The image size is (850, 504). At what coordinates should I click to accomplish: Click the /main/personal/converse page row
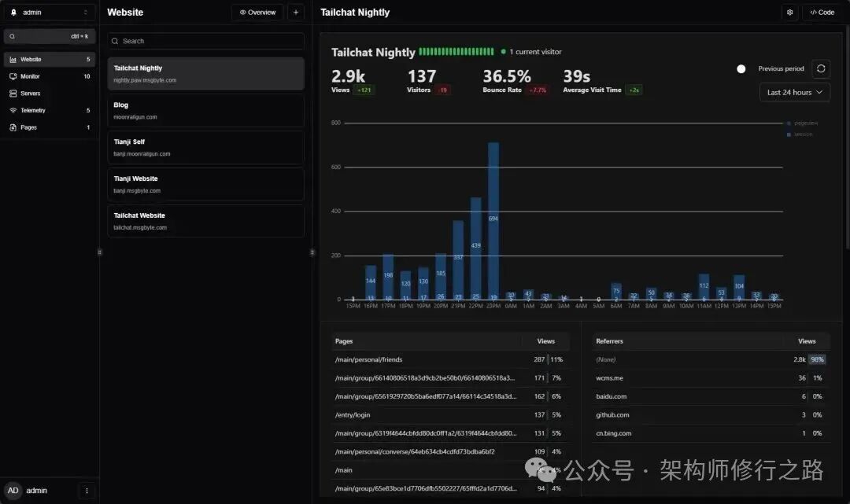[x=450, y=451]
